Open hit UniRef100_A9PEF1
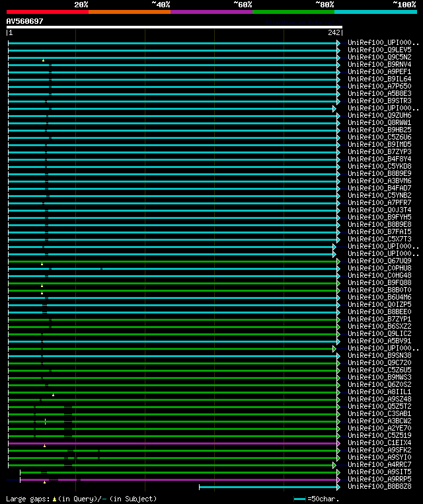Viewport: 423px width, 504px height. [379, 71]
